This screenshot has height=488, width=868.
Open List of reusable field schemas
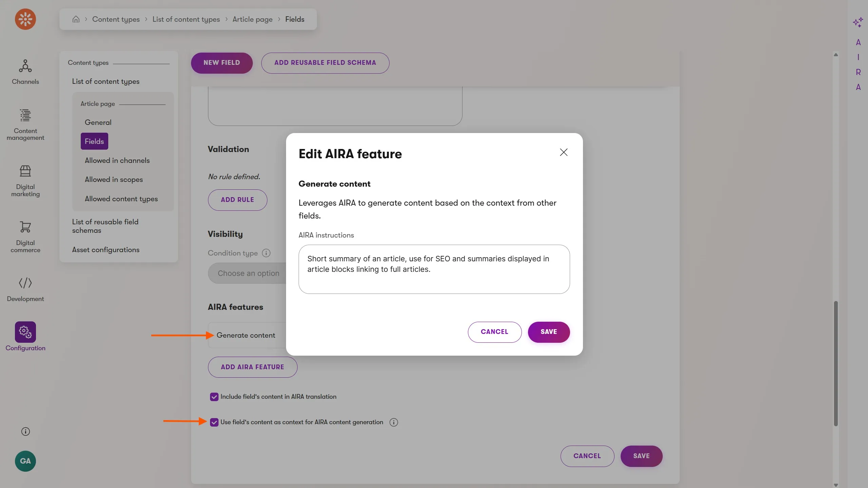click(105, 226)
